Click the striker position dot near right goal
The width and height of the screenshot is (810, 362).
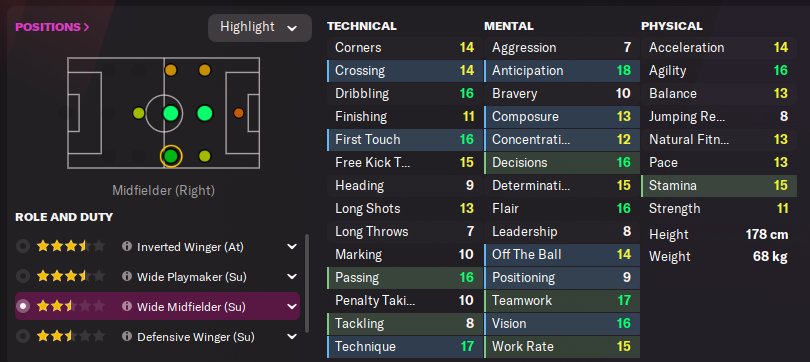239,113
